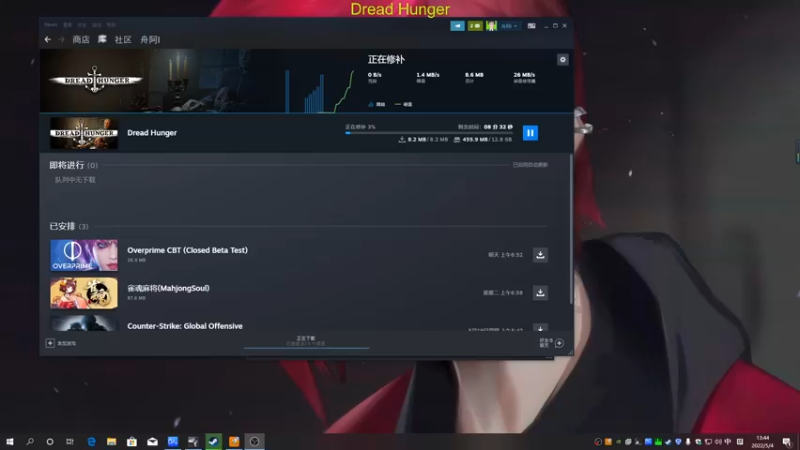
Task: Click the disk legend item
Action: (x=404, y=104)
